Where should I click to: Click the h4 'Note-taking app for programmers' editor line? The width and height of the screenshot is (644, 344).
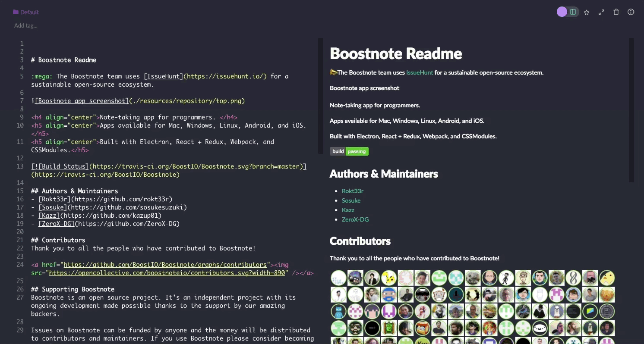tap(134, 117)
